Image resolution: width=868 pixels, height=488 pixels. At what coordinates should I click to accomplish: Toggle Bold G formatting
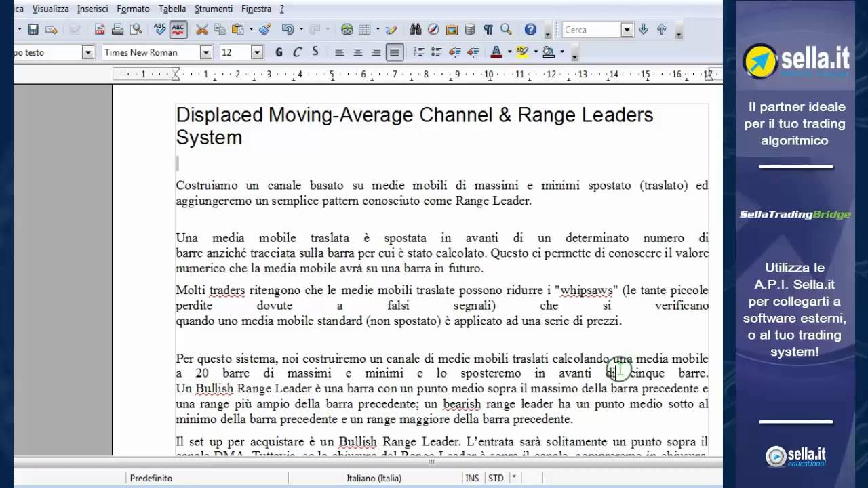pyautogui.click(x=279, y=52)
